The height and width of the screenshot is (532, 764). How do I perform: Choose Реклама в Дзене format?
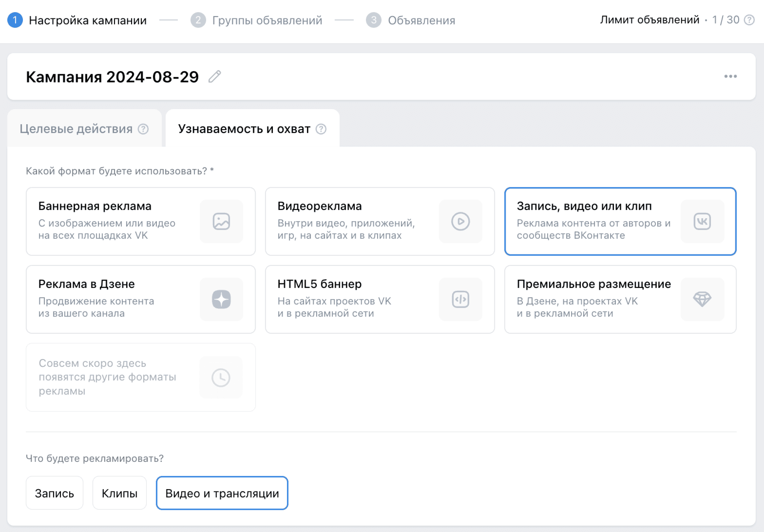[x=141, y=299]
